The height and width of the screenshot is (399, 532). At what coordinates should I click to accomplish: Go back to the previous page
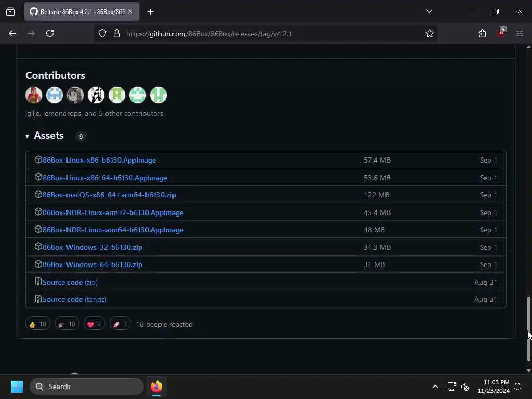(12, 33)
